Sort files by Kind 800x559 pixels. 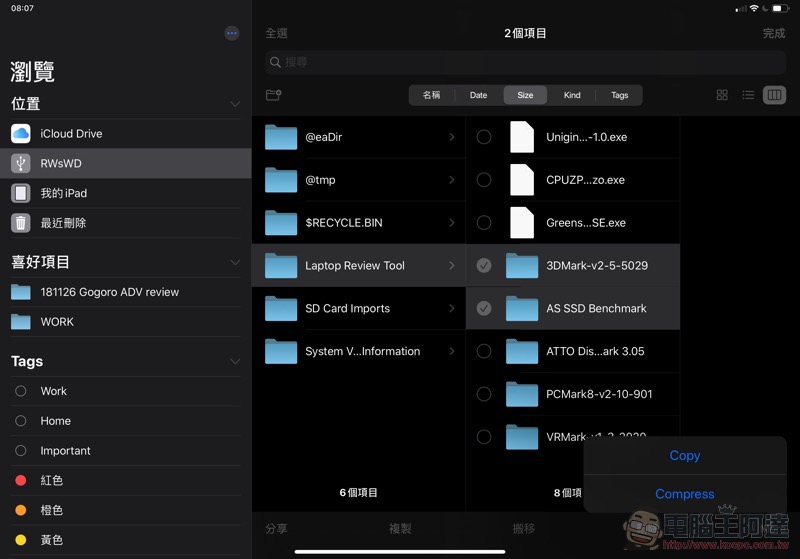[x=572, y=95]
